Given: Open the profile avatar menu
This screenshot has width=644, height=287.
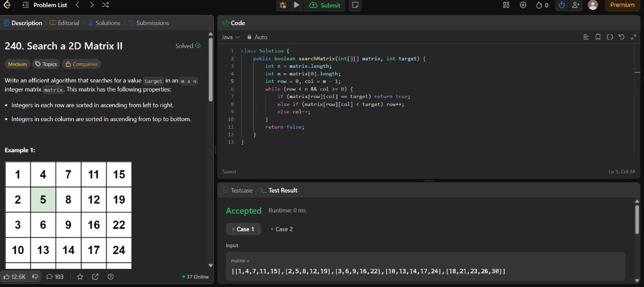Looking at the screenshot, I should (x=593, y=5).
